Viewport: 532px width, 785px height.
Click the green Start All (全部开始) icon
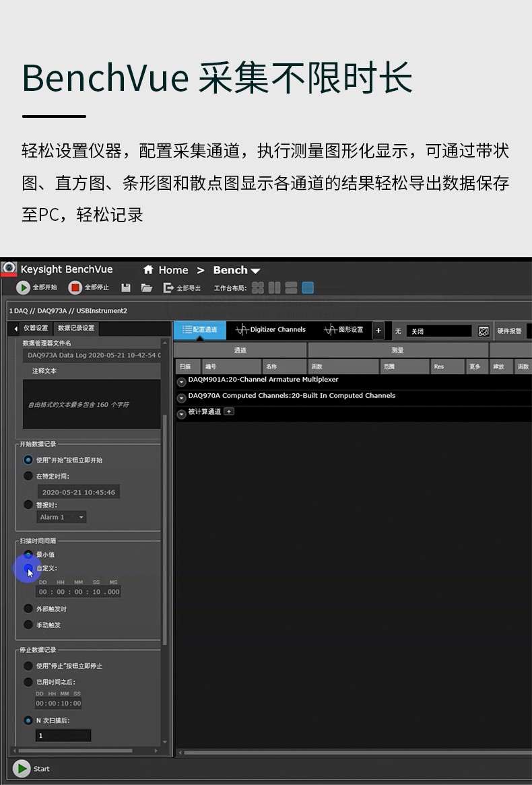tap(24, 288)
